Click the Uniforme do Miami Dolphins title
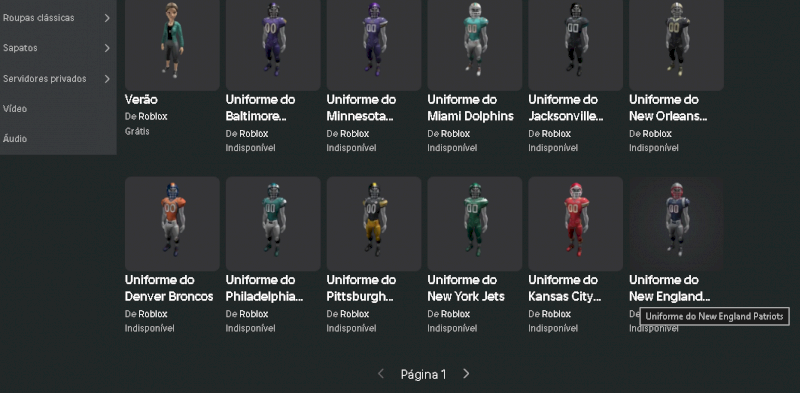This screenshot has width=800, height=393. click(x=470, y=108)
